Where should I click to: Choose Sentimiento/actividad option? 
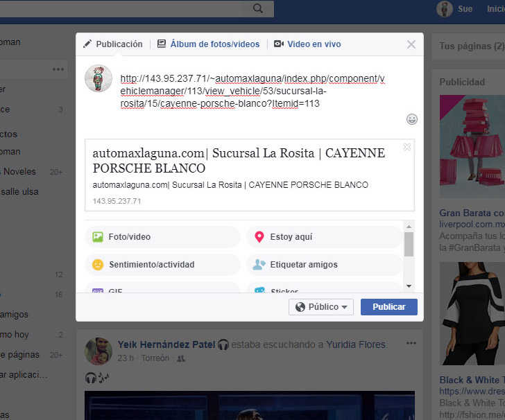[162, 265]
